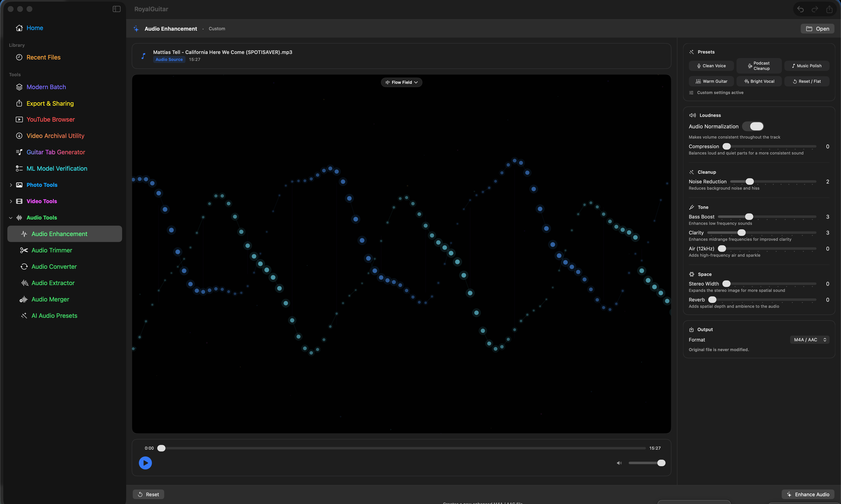This screenshot has height=504, width=841.
Task: Play the audio with the blue button
Action: tap(145, 463)
